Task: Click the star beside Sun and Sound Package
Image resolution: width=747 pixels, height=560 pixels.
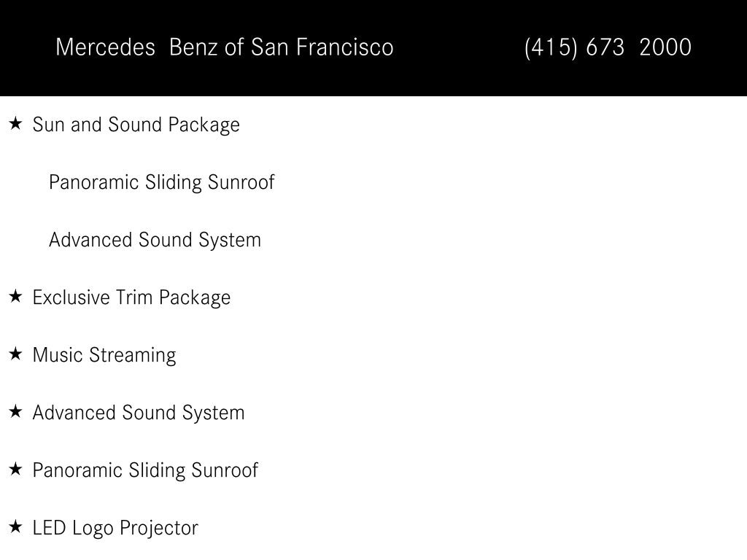Action: coord(16,124)
